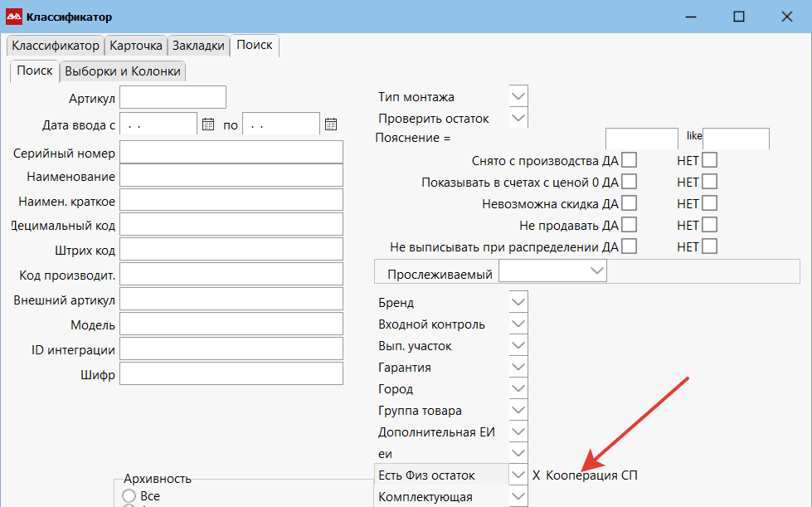Enable Невозможна скидка ДА checkbox
Image resolution: width=812 pixels, height=507 pixels.
coord(630,203)
